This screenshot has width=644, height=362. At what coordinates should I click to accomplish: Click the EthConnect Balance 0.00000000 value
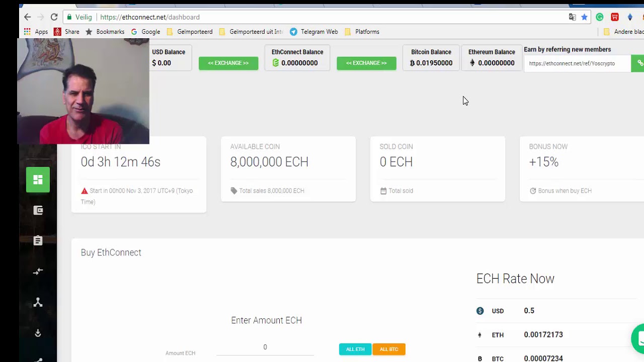(299, 63)
